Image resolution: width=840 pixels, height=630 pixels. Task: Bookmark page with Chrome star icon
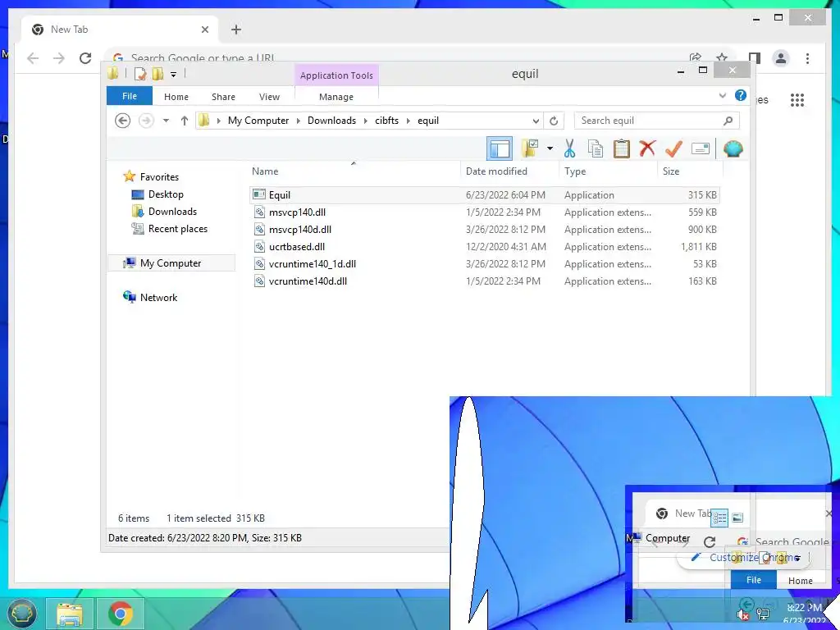point(722,57)
